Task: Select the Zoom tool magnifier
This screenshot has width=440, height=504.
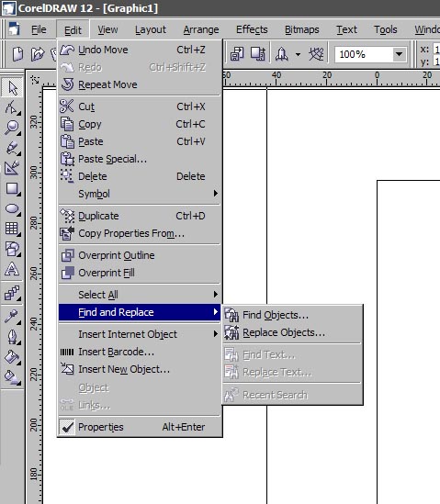Action: (12, 128)
